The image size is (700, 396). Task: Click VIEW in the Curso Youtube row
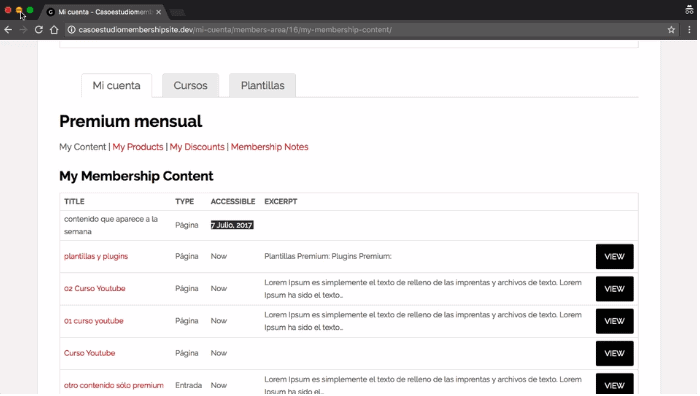point(615,353)
